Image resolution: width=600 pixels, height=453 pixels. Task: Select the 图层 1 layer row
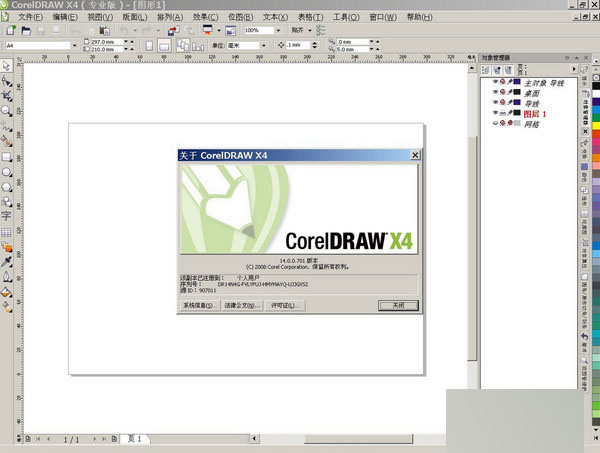point(535,114)
